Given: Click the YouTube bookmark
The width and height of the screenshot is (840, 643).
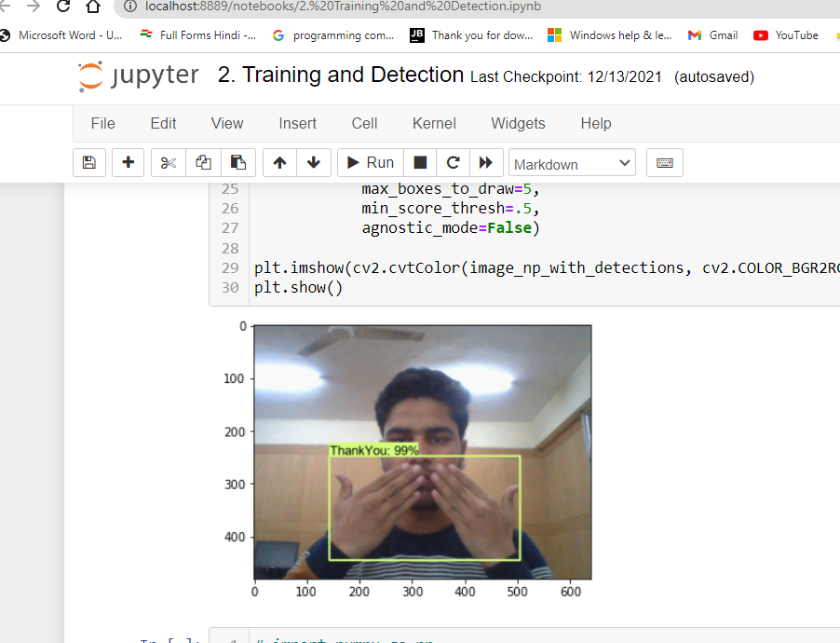Looking at the screenshot, I should [x=785, y=34].
